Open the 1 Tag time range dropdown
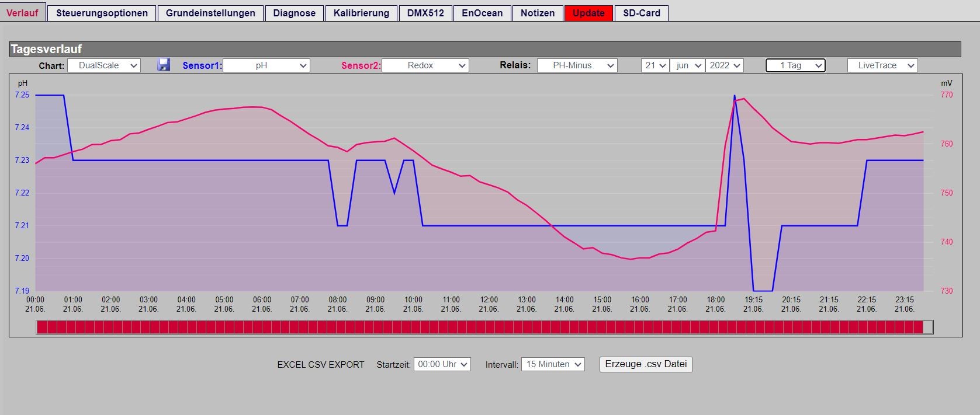The height and width of the screenshot is (415, 980). 795,65
